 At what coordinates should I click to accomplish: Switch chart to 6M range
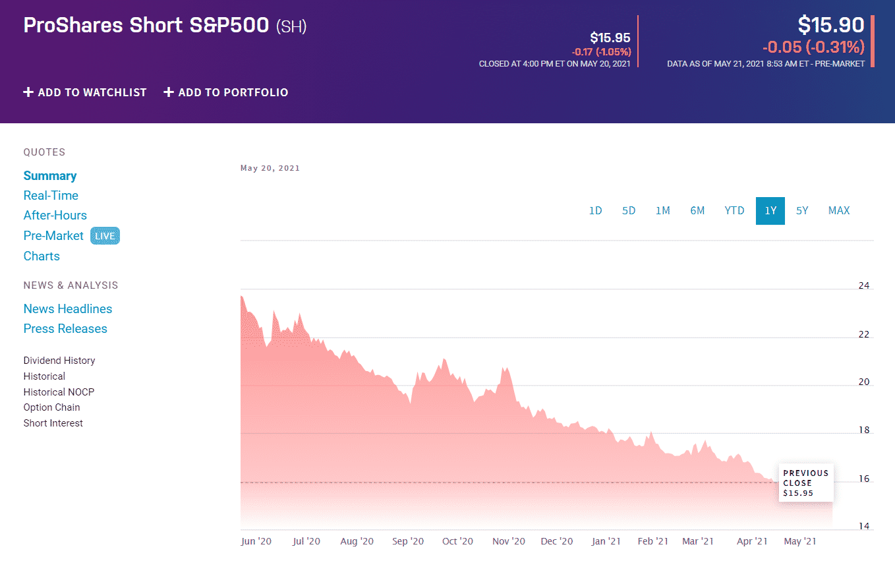[697, 211]
